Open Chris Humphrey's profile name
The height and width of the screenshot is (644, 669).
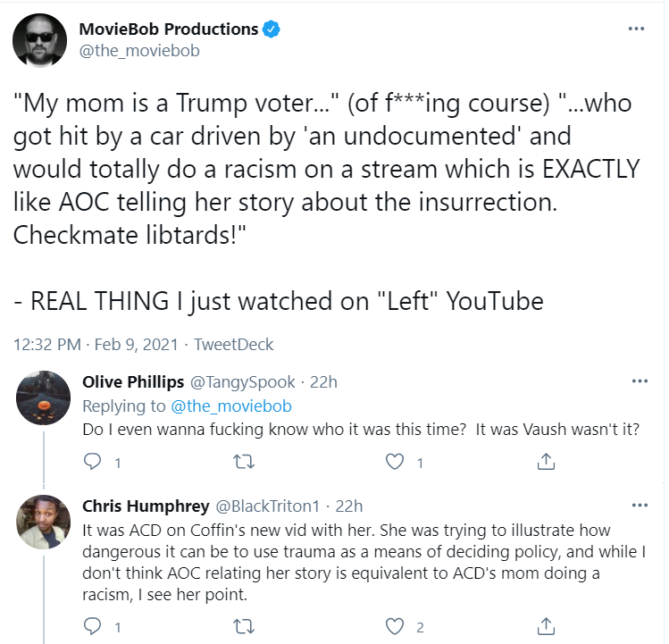(146, 506)
